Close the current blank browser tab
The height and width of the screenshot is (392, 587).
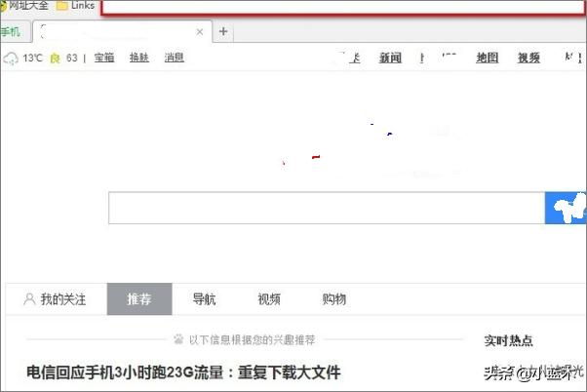click(x=200, y=32)
